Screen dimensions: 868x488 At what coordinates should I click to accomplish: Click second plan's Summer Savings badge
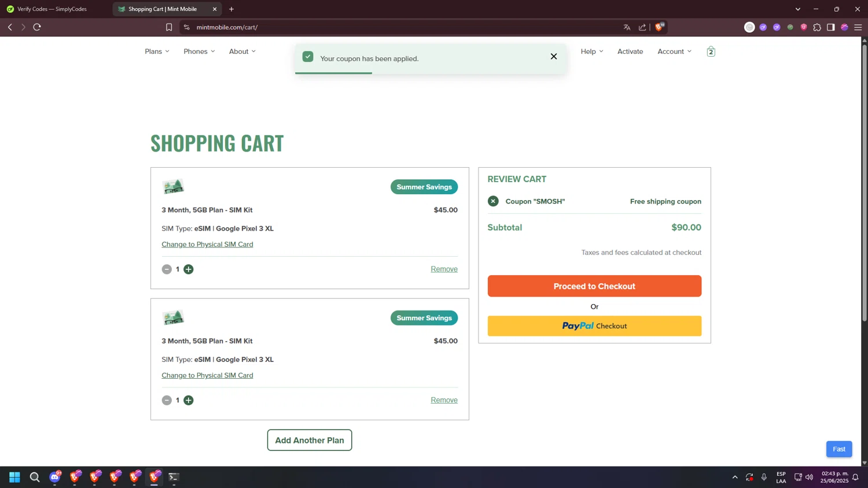(424, 318)
